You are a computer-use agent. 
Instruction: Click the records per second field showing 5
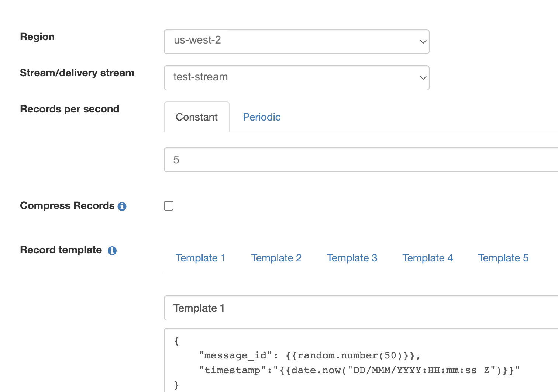pos(361,160)
